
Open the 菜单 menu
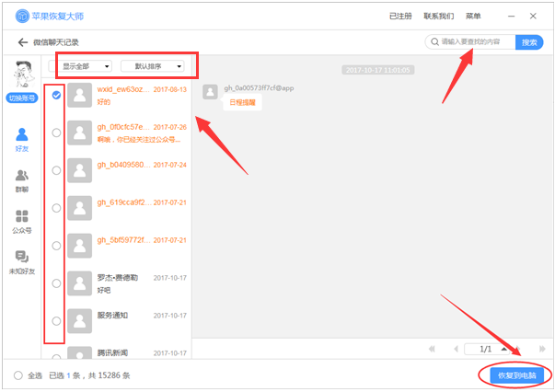(x=473, y=16)
